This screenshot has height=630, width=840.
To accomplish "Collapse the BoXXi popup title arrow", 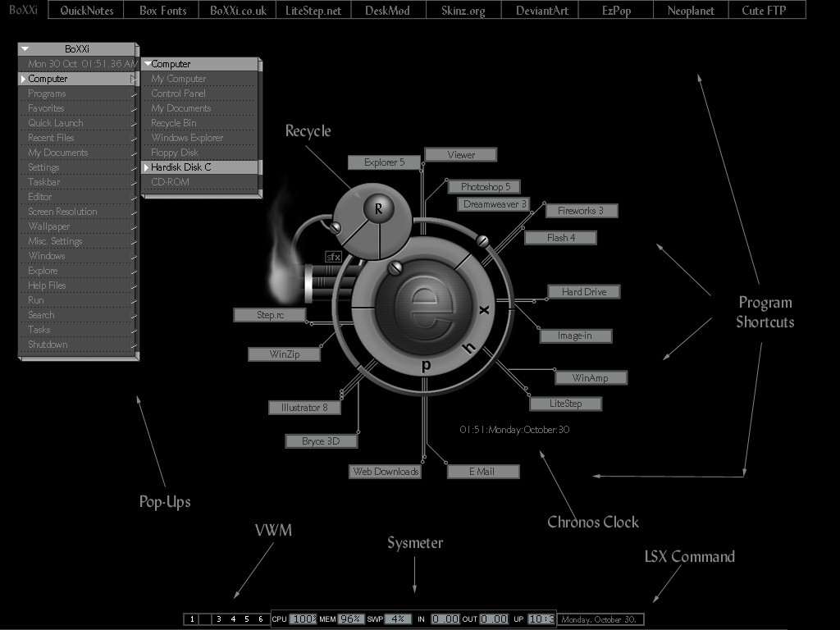I will point(25,48).
